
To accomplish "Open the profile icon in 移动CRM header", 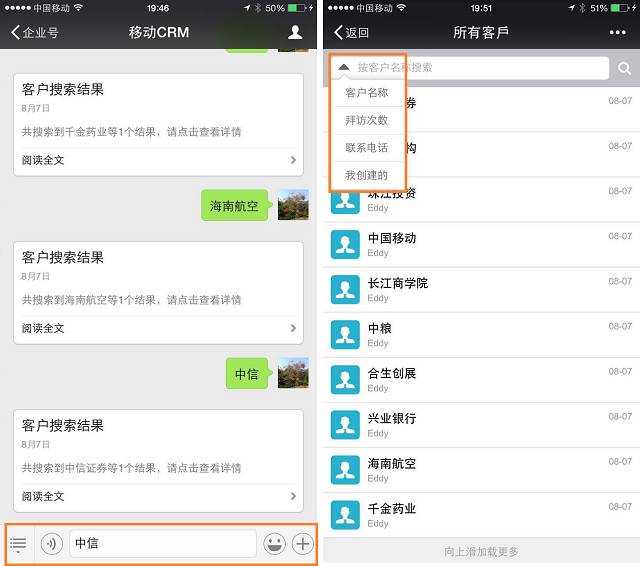I will (295, 32).
